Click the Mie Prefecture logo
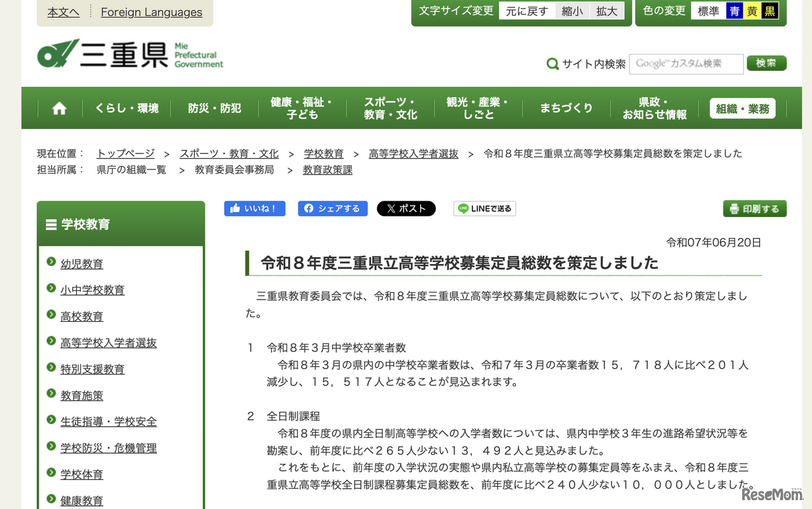This screenshot has height=509, width=812. click(x=130, y=54)
